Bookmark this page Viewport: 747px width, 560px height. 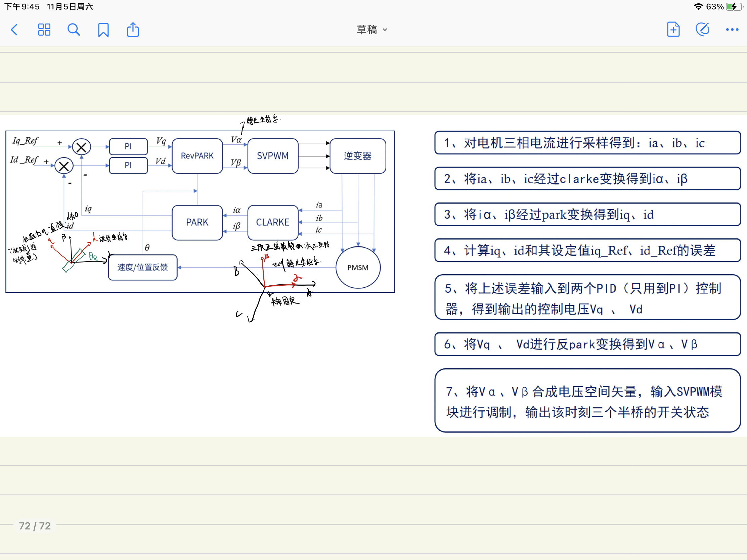[103, 30]
